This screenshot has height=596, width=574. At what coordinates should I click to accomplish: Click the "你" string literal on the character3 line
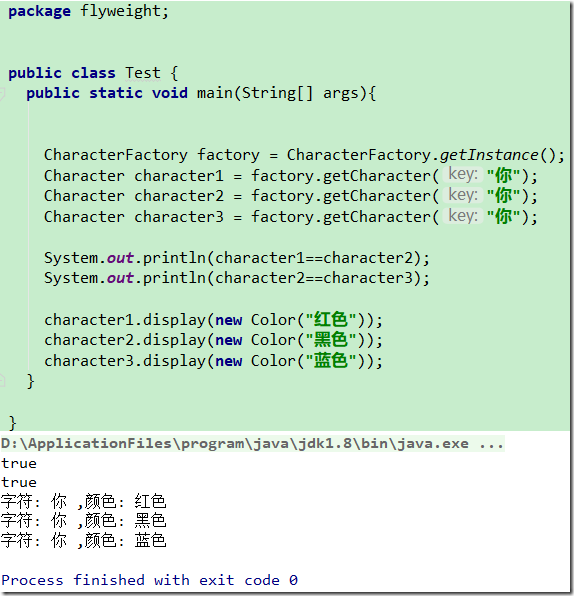click(503, 217)
